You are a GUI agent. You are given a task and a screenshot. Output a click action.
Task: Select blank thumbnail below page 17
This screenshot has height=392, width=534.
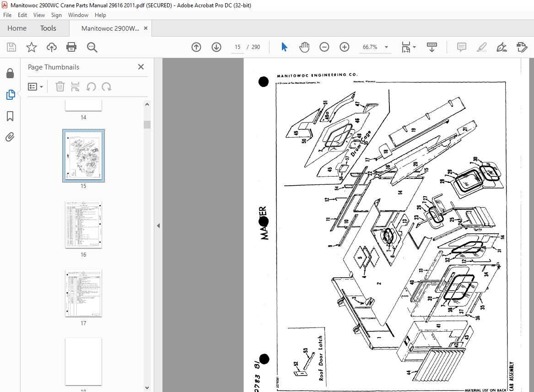(x=83, y=362)
